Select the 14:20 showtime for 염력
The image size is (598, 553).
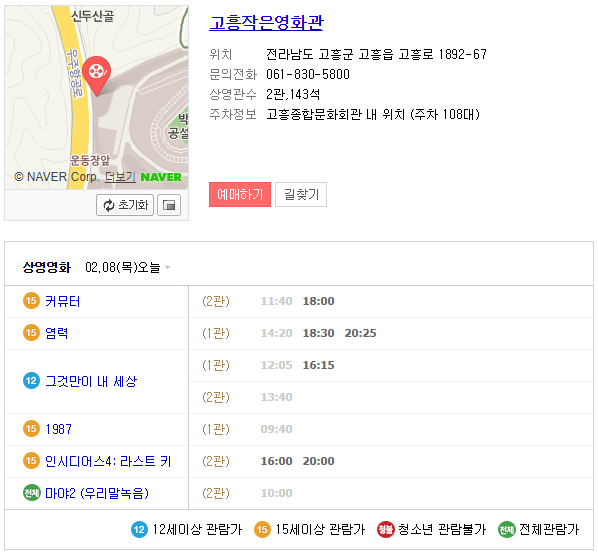[276, 333]
